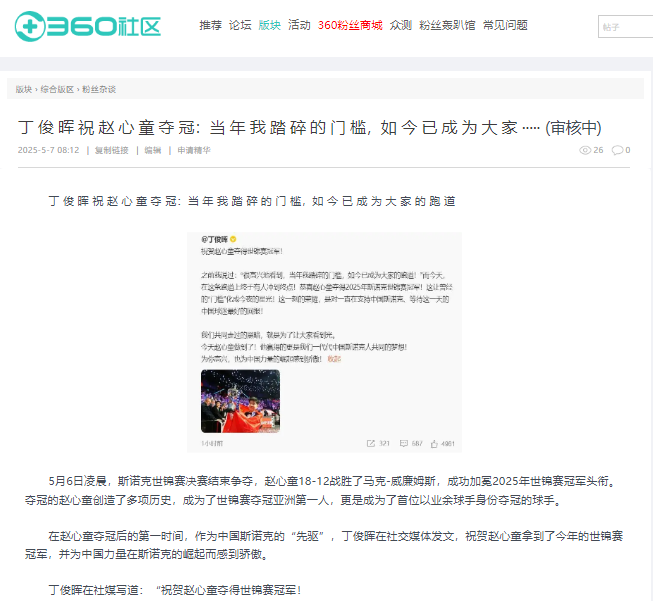Open the 推荐 nav item

210,25
